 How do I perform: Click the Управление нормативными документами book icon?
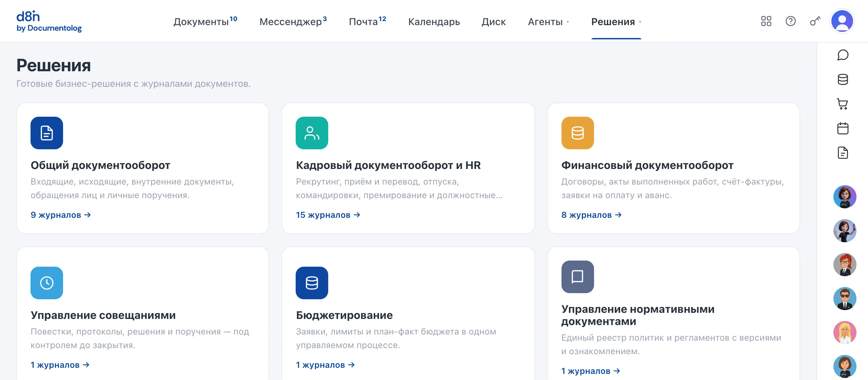pos(578,277)
